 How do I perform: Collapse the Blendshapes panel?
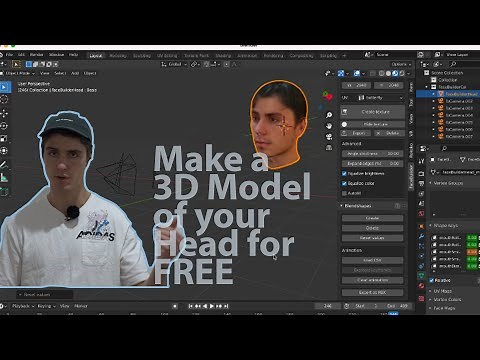[x=342, y=206]
